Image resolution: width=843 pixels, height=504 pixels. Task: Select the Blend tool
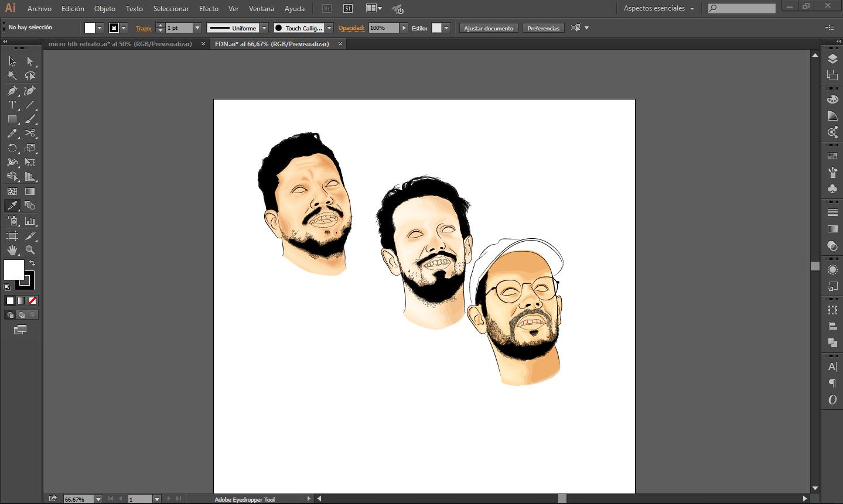[30, 205]
